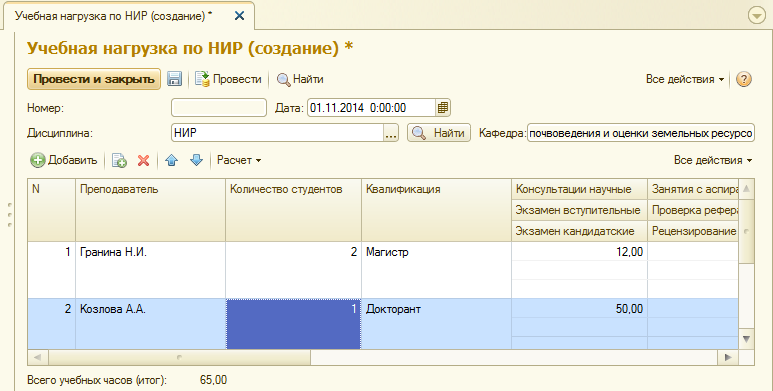Click the vertical scrollbar thumb
The image size is (773, 391).
pos(746,232)
